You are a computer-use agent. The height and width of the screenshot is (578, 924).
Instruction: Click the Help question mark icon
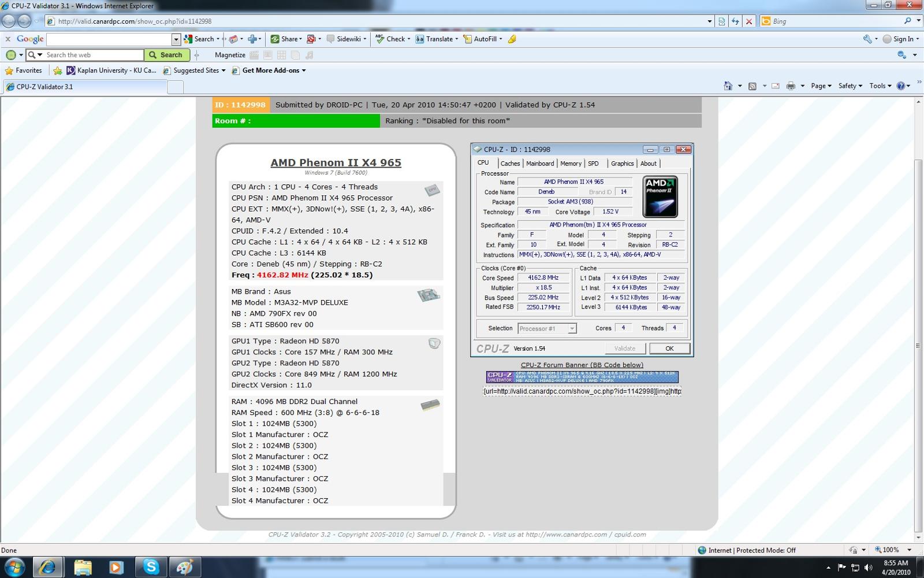900,86
